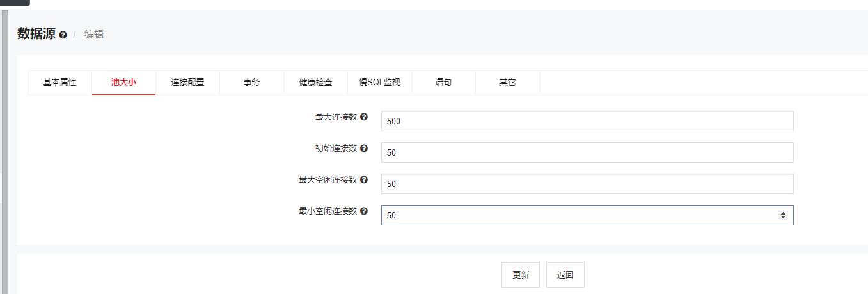Go to the 慢SQL监视 tab
Screen dimensions: 868x294
(379, 83)
